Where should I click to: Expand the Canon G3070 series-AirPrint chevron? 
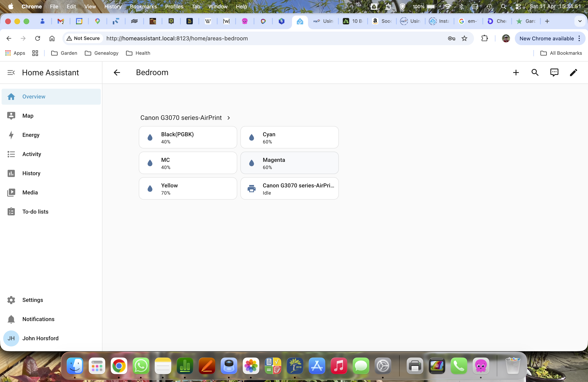229,118
